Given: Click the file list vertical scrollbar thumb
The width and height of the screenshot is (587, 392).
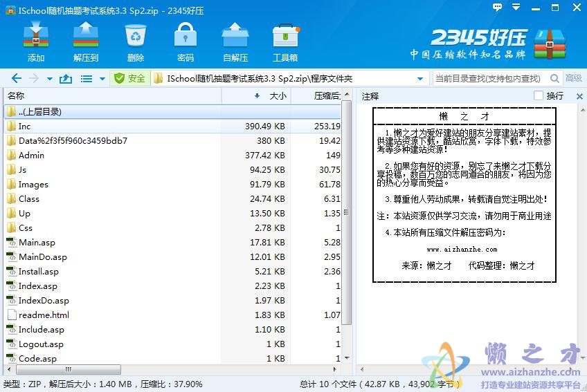Looking at the screenshot, I should point(347,212).
